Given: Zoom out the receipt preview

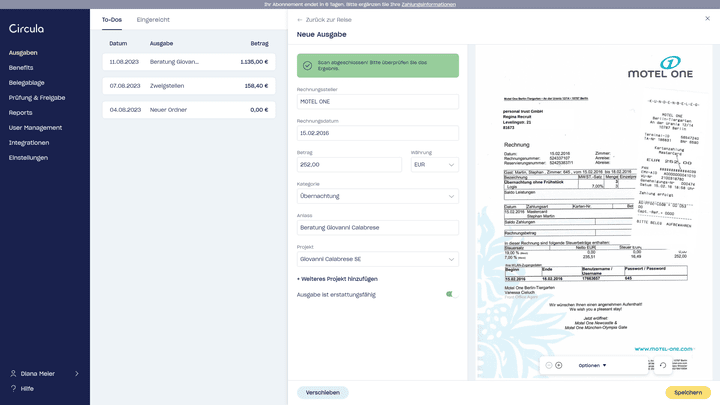Looking at the screenshot, I should click(x=549, y=365).
